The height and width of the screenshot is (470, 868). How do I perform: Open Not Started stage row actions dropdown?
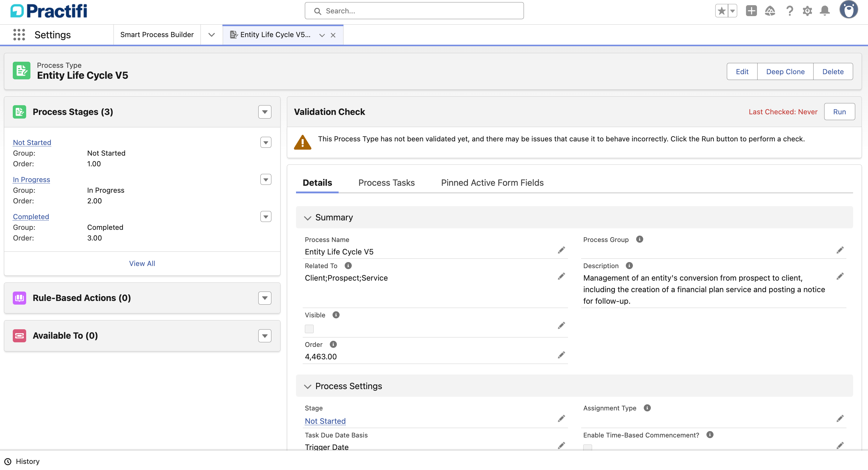[x=266, y=143]
